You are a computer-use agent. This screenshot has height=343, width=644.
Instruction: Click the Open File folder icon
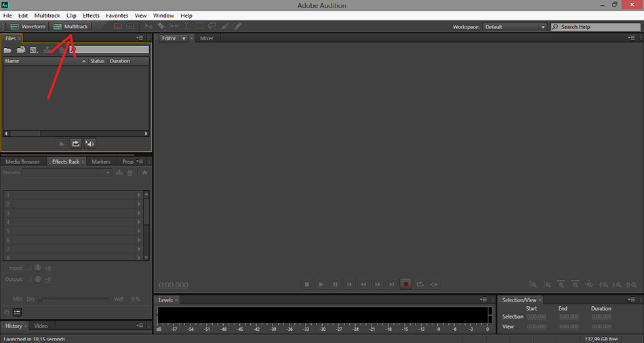[x=7, y=50]
